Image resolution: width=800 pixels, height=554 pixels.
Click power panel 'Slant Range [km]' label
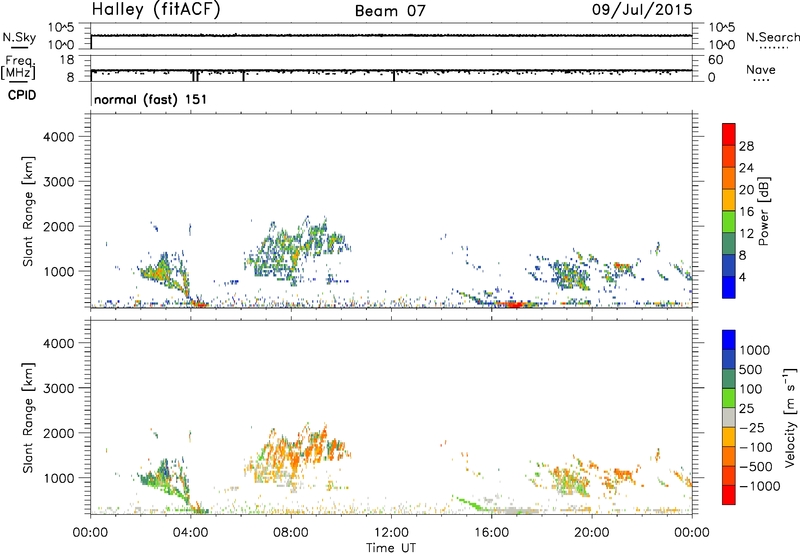pyautogui.click(x=28, y=211)
